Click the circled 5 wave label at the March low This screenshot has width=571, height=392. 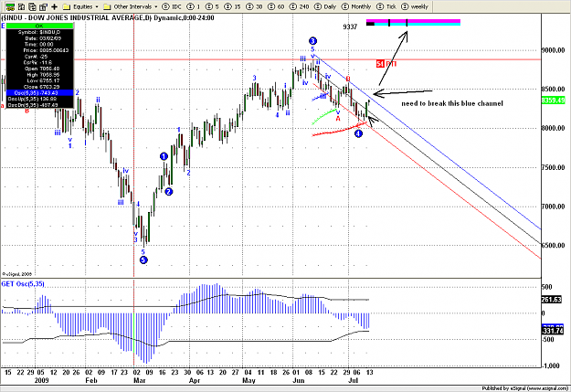(x=143, y=260)
